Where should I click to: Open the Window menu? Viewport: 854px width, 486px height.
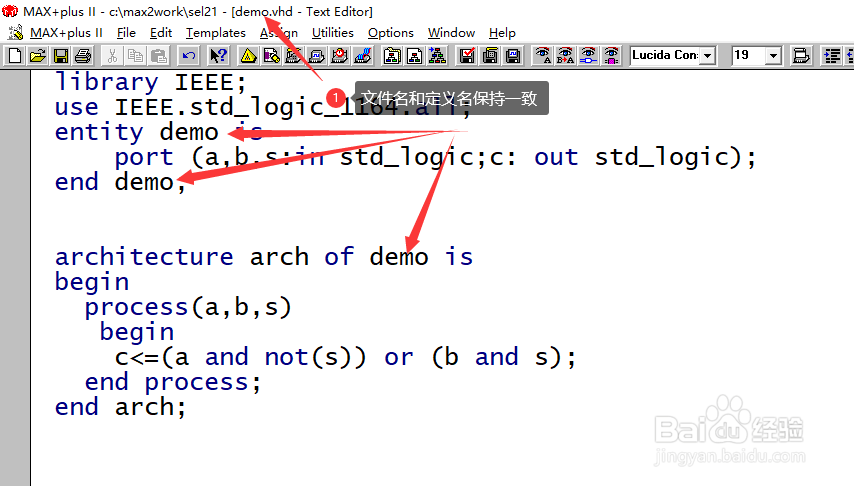451,33
